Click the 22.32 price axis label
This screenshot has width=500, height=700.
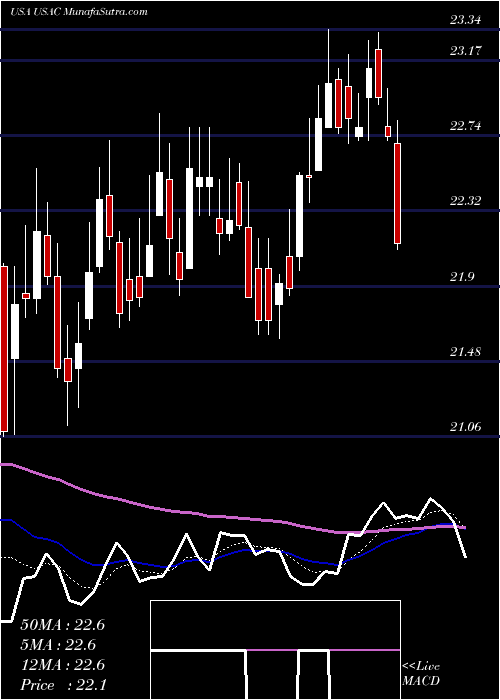[465, 201]
